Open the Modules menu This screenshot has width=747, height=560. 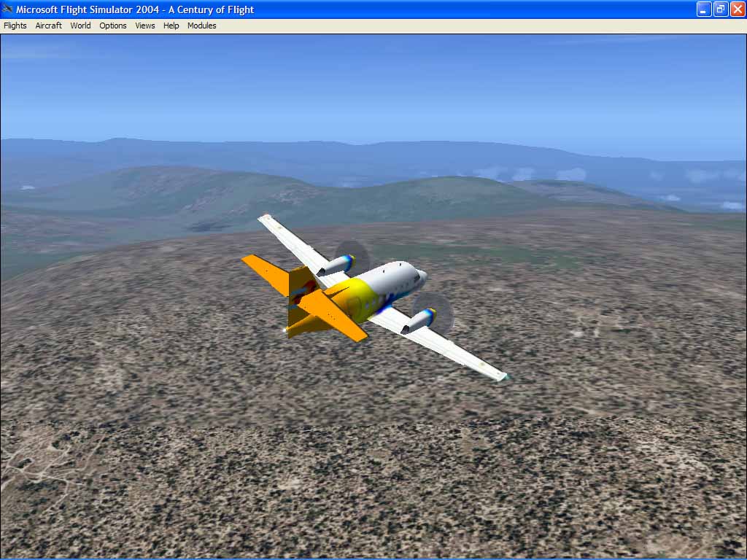click(x=201, y=26)
